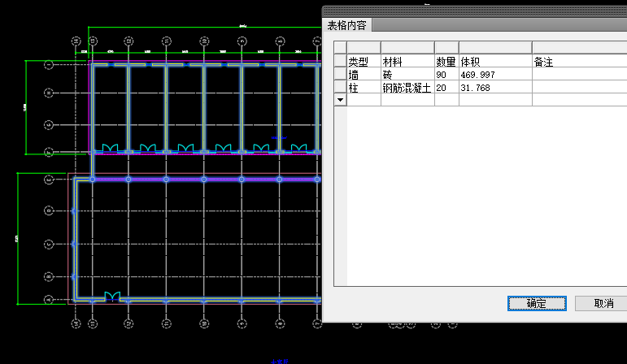This screenshot has height=364, width=627.
Task: Select the door symbol in the lower building
Action: (x=112, y=297)
